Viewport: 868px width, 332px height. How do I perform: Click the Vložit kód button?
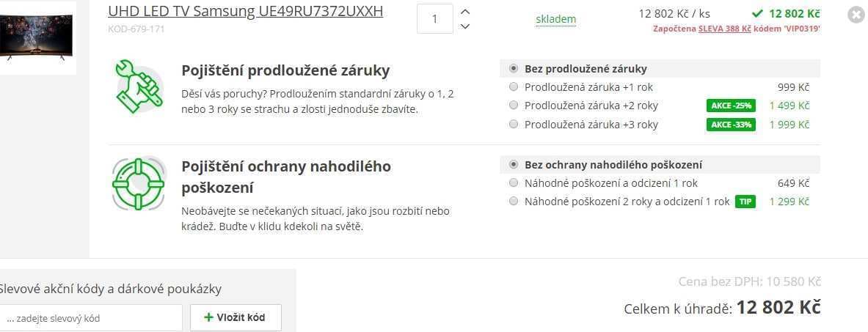pos(236,317)
